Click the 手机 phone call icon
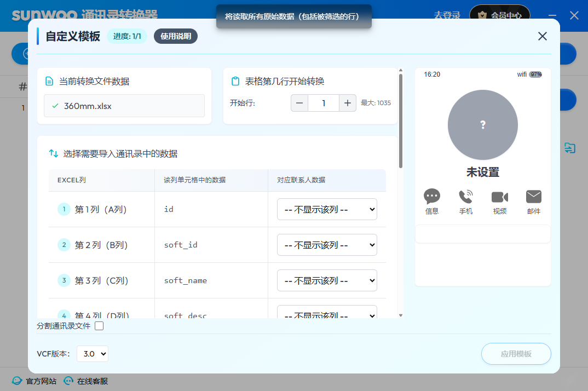 coord(466,197)
